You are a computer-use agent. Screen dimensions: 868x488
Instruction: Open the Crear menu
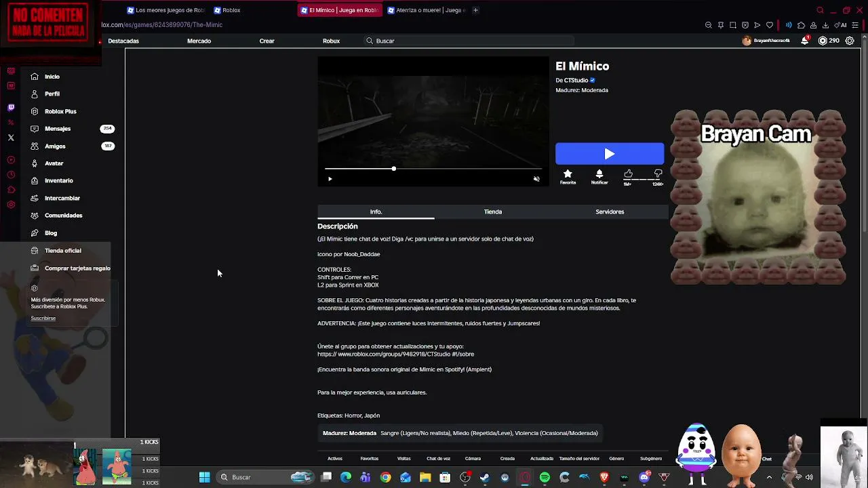267,41
